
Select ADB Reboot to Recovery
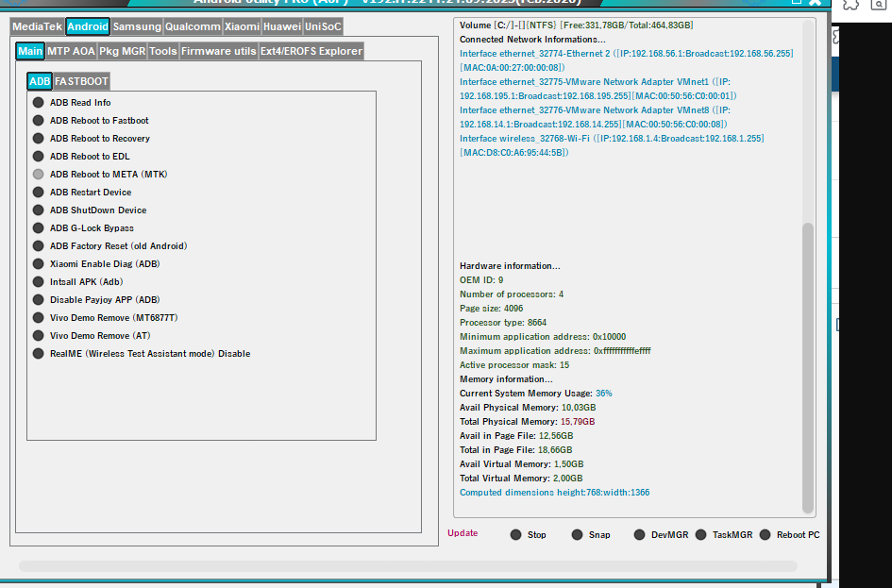tap(91, 138)
